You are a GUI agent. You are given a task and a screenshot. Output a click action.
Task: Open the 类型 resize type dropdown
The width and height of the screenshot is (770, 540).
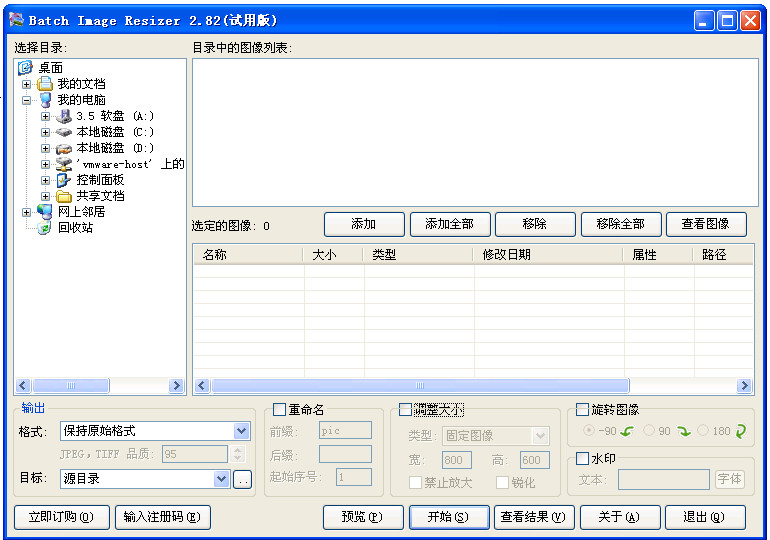(540, 435)
